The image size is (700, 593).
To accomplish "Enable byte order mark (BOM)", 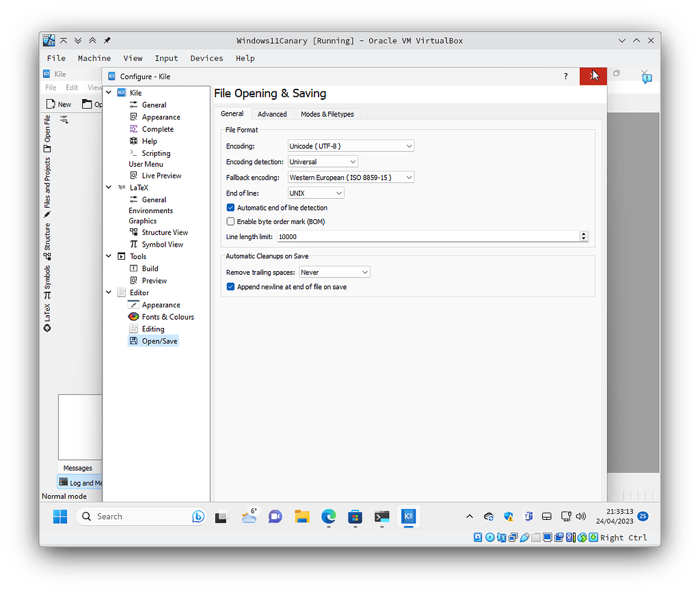I will point(230,221).
